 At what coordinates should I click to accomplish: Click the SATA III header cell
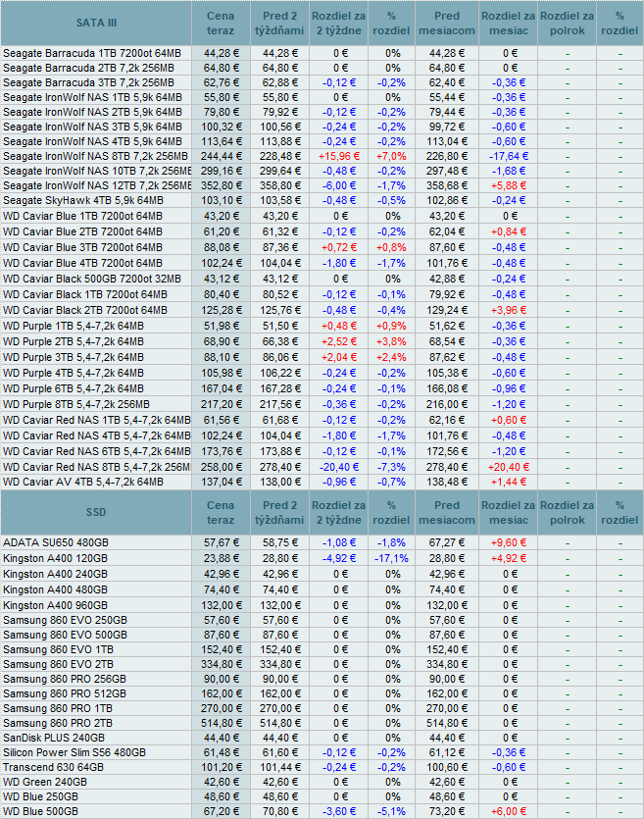click(96, 23)
